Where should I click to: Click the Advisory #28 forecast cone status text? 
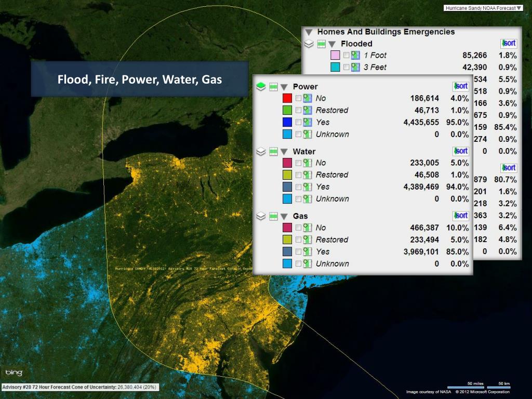click(79, 387)
